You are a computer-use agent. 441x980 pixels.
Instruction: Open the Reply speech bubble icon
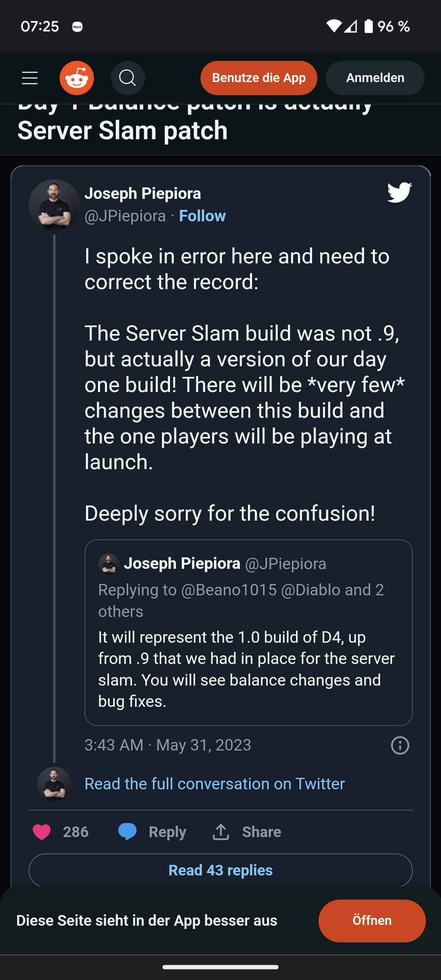[x=127, y=831]
